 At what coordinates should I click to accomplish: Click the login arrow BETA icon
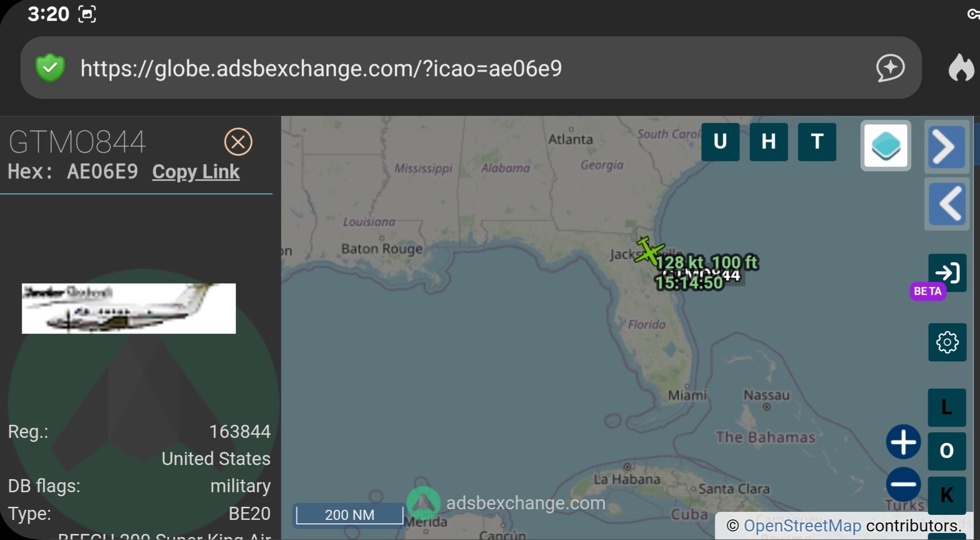[947, 273]
